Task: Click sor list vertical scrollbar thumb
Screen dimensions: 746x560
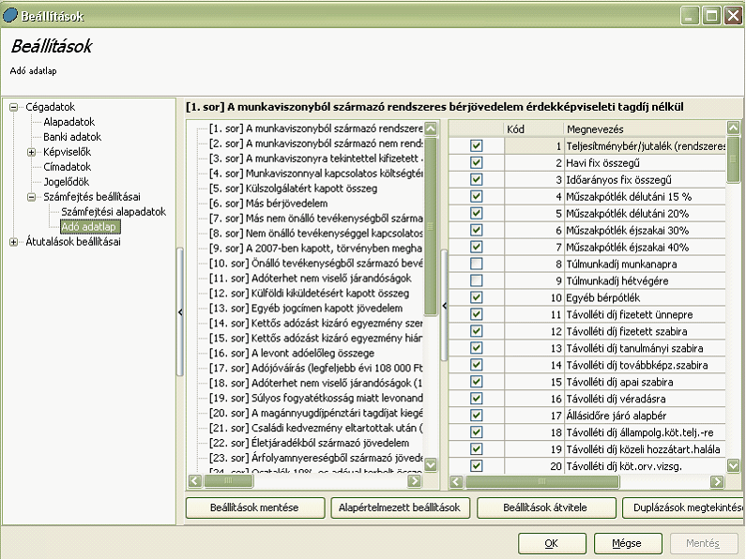Action: pos(431,226)
